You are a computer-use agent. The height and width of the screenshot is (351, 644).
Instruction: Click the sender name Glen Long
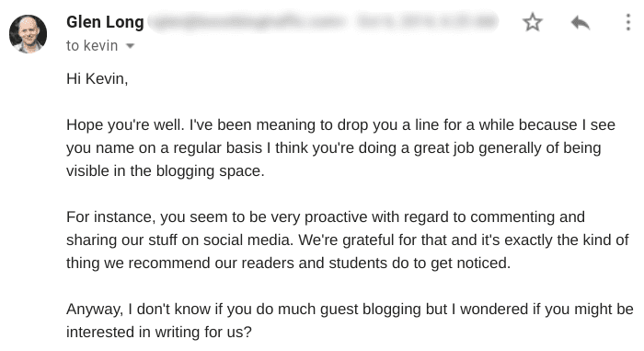point(105,22)
